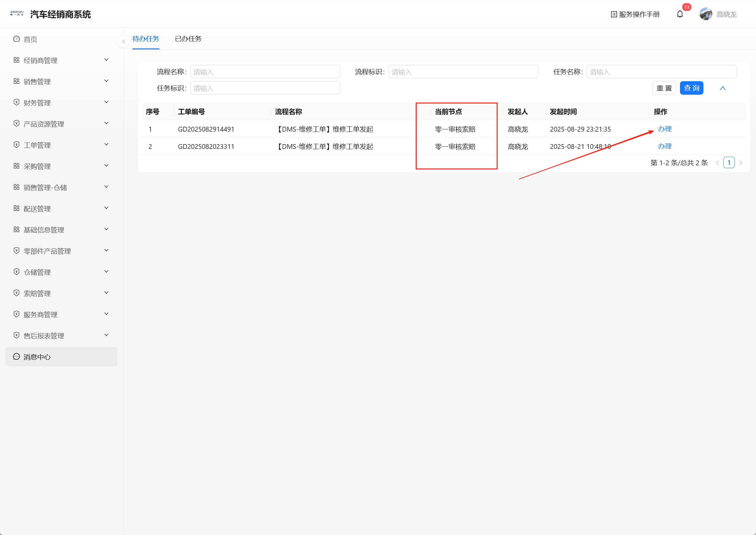Focus the 流程标识 input field
Image resolution: width=756 pixels, height=535 pixels.
point(463,72)
